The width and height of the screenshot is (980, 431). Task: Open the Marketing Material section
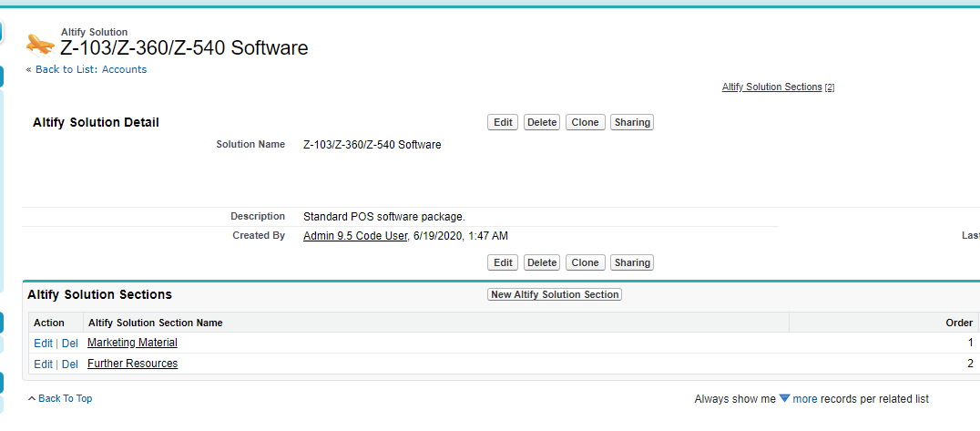[132, 343]
